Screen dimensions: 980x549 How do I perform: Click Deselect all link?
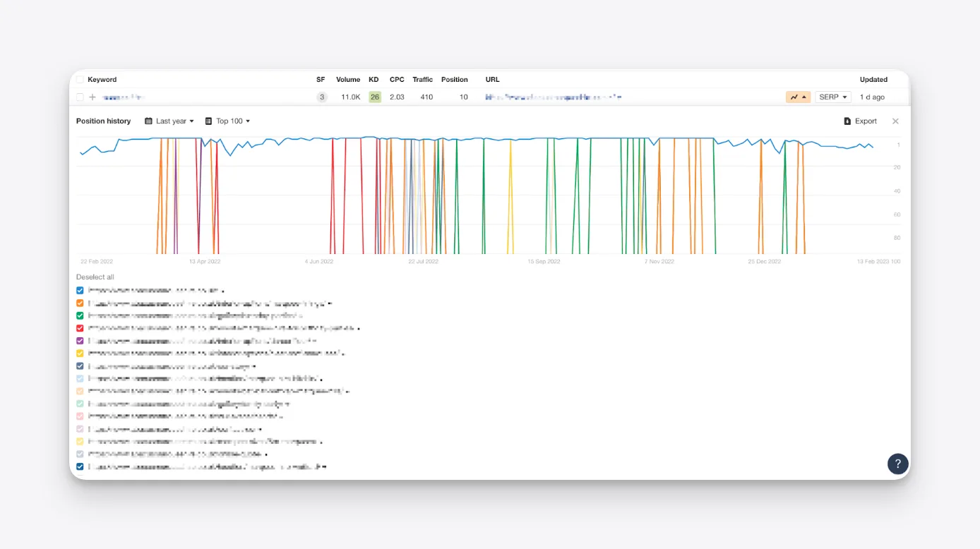click(95, 277)
